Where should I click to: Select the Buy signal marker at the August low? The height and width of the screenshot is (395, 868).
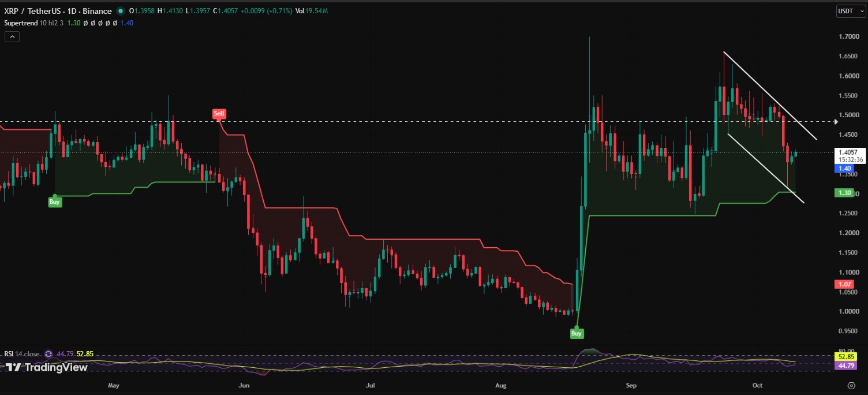pyautogui.click(x=577, y=333)
